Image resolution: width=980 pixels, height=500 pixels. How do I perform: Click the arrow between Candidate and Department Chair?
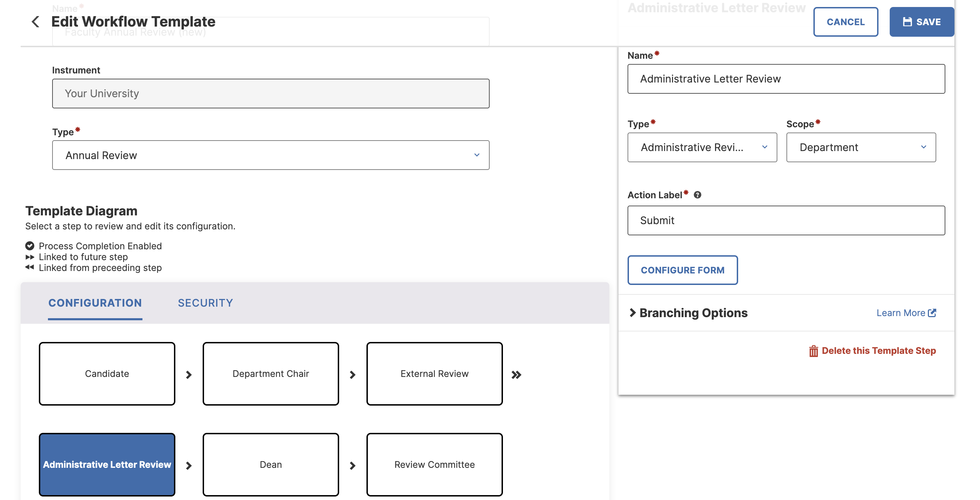(189, 375)
